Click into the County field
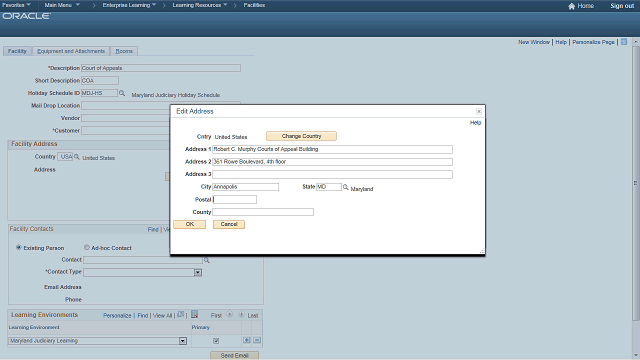 click(x=263, y=212)
